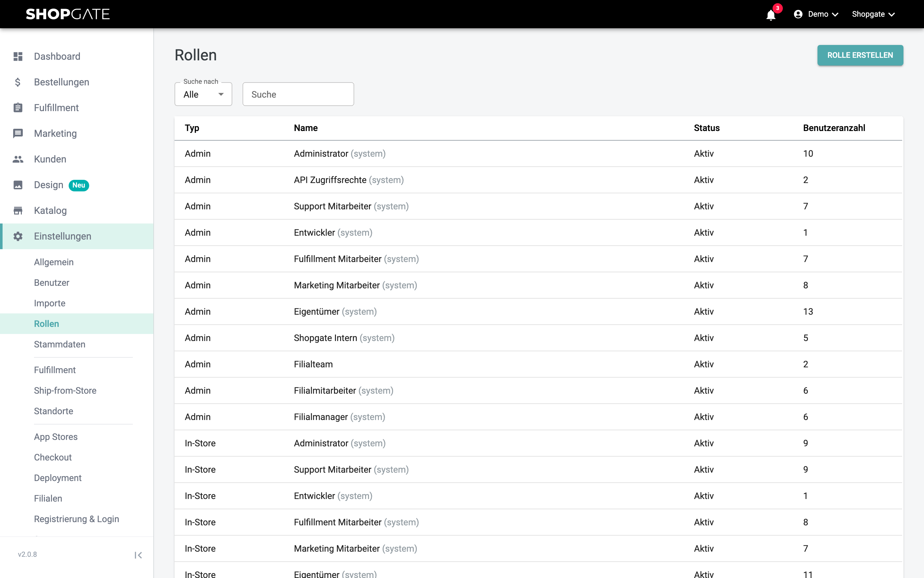Click the Kunden people icon
Image resolution: width=924 pixels, height=578 pixels.
coord(18,159)
